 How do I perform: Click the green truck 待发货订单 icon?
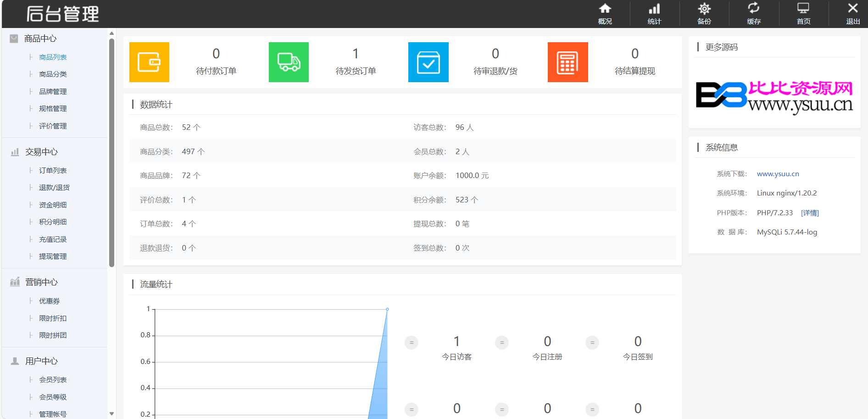tap(289, 62)
